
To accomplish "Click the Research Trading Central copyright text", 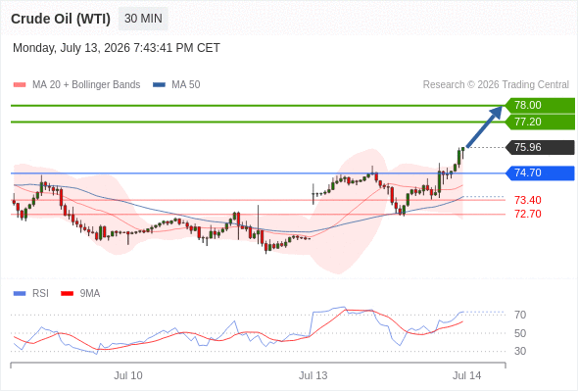I will click(x=496, y=85).
